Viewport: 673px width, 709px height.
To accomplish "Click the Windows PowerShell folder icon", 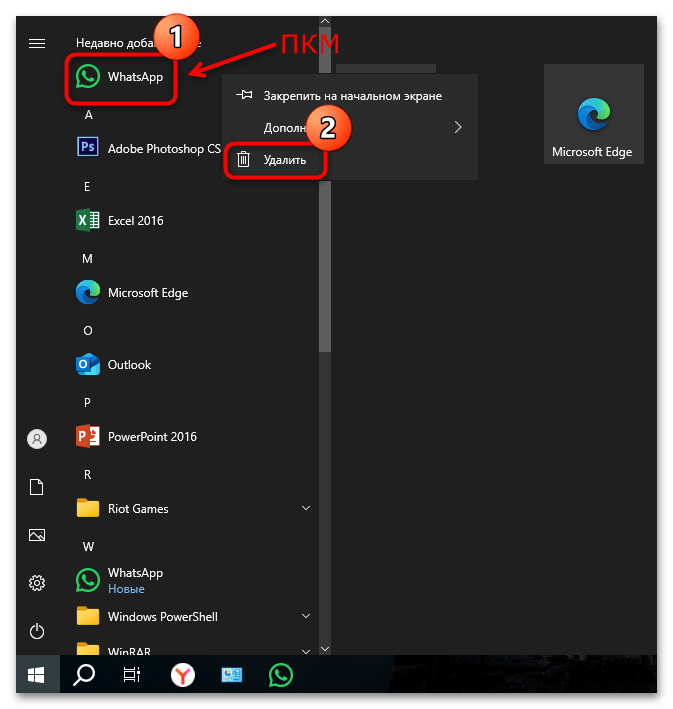I will (x=88, y=616).
